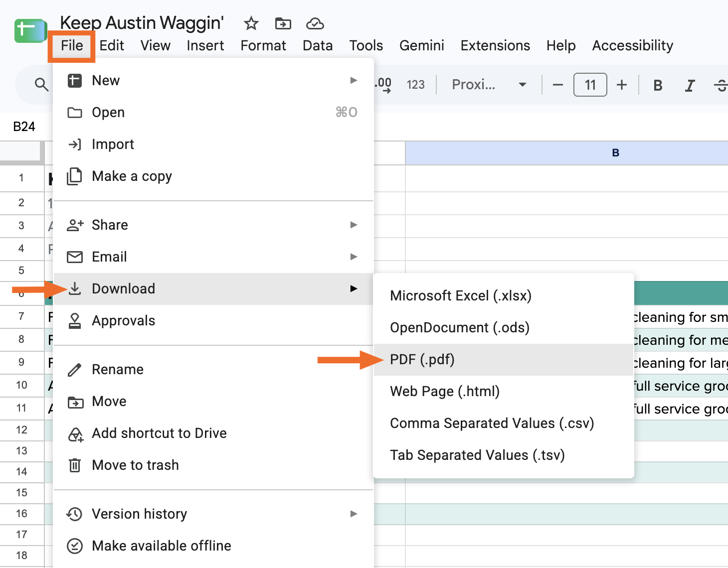The height and width of the screenshot is (568, 728).
Task: Click the document title Keep Austin Waggin'
Action: coord(142,23)
